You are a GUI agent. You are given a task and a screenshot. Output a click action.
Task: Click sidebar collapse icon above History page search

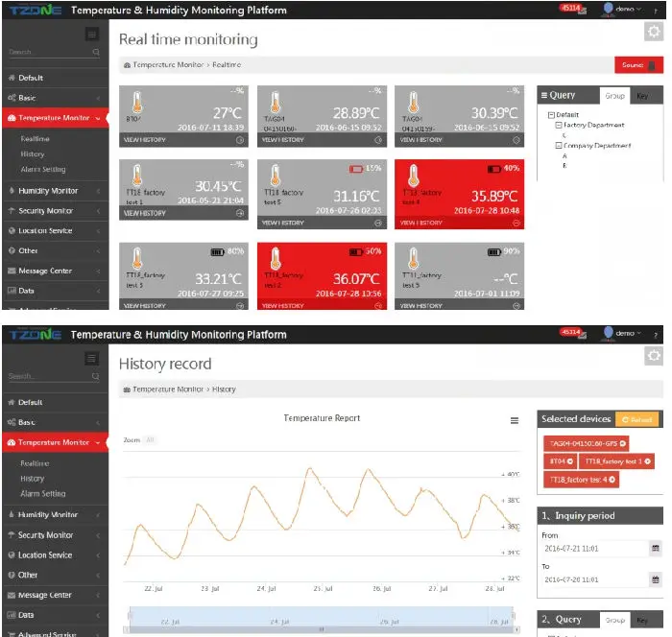[92, 358]
